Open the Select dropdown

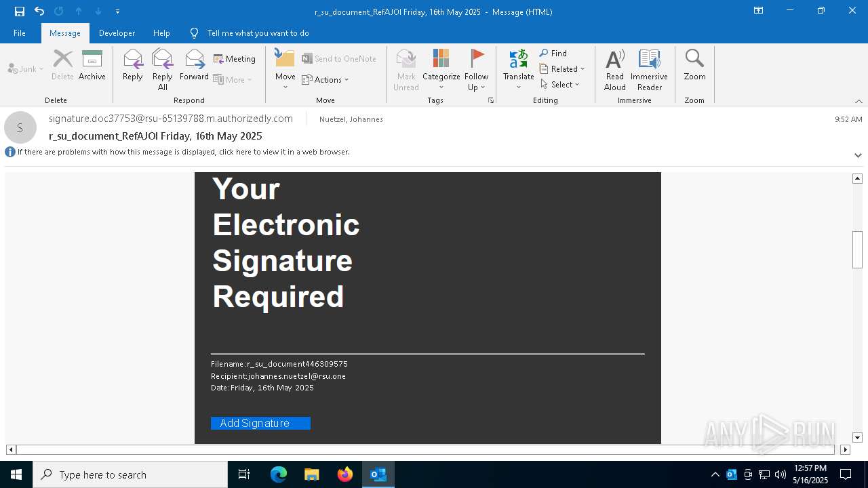click(560, 84)
